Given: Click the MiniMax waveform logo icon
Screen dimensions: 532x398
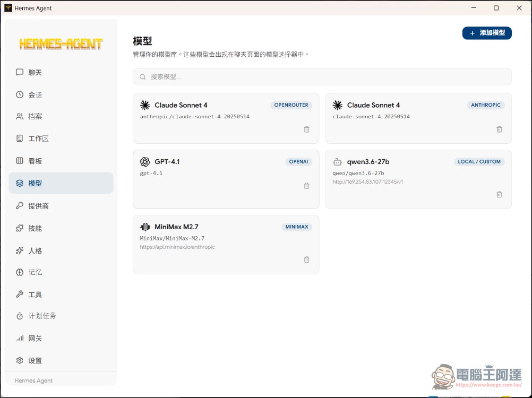Looking at the screenshot, I should (145, 227).
